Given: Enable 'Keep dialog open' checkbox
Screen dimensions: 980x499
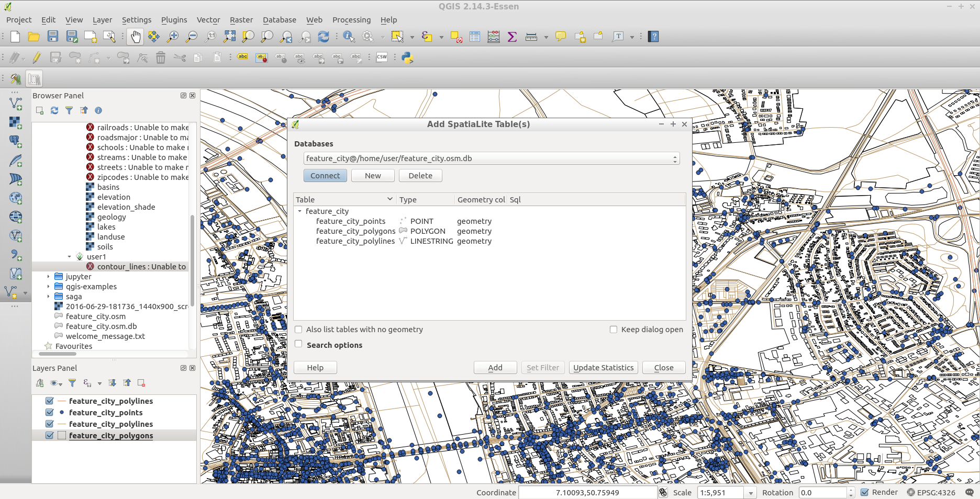Looking at the screenshot, I should point(614,330).
